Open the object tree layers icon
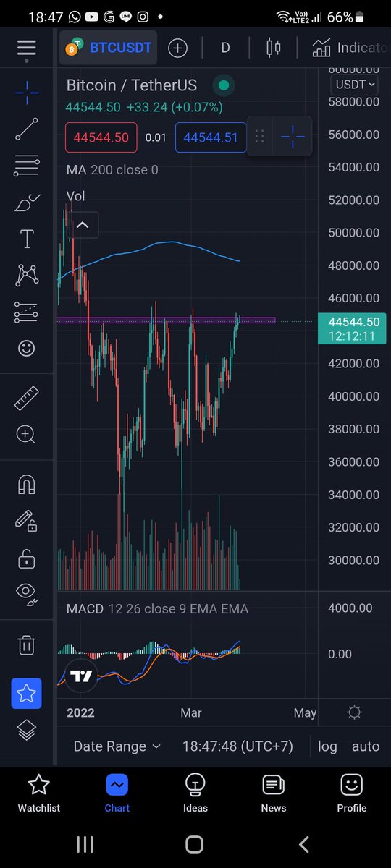 coord(27,731)
